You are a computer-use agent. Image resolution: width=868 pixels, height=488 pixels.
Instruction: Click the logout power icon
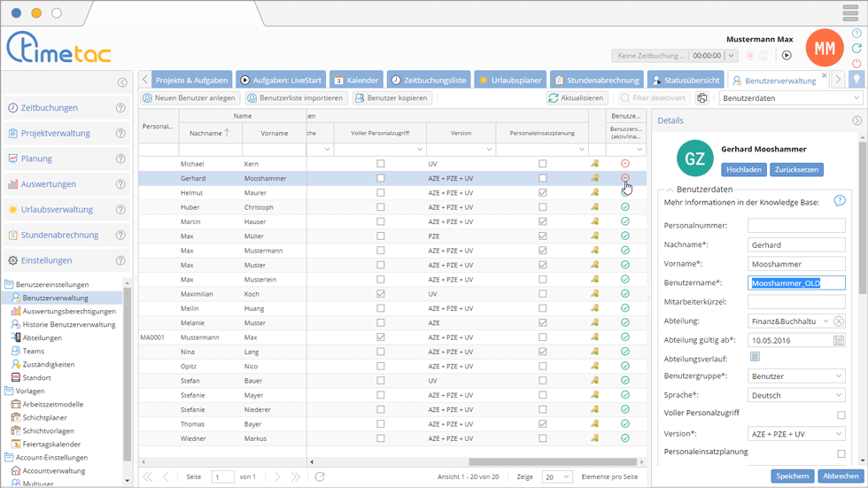pos(856,64)
